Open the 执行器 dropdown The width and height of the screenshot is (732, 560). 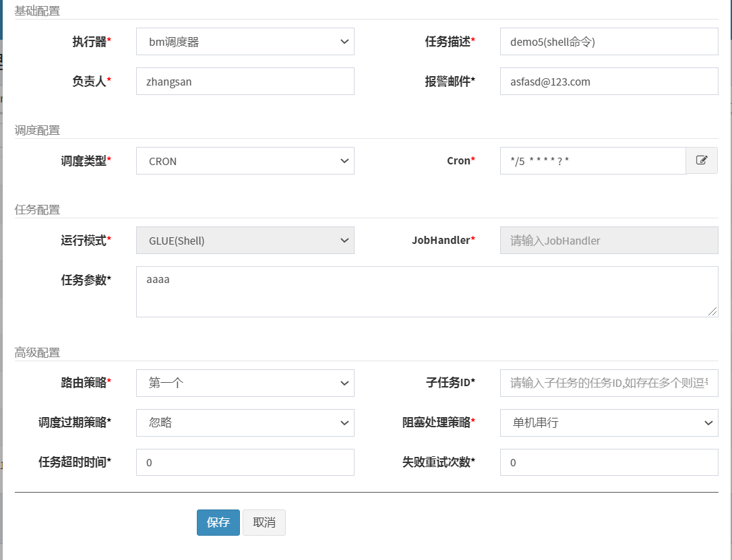point(245,42)
